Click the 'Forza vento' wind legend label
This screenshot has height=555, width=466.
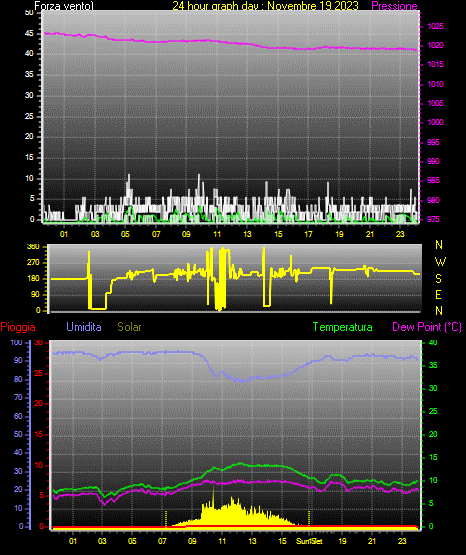(64, 6)
